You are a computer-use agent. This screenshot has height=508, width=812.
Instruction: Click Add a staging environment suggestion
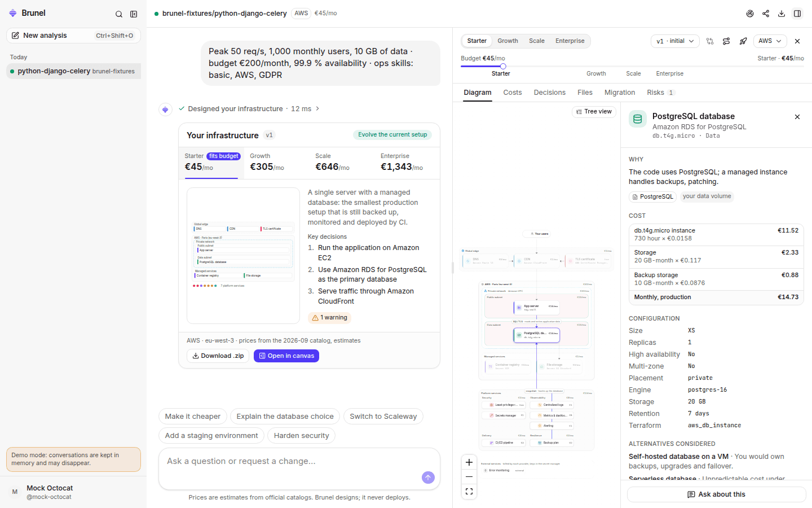click(211, 436)
